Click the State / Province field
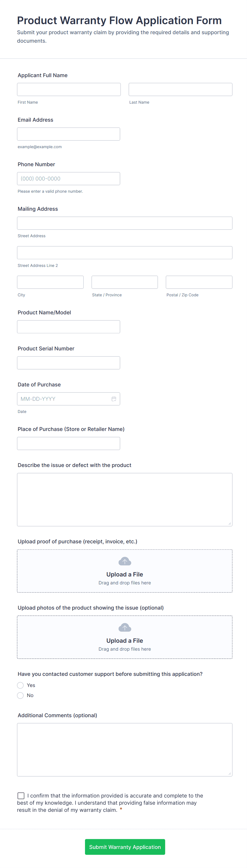247x868 pixels. [x=125, y=282]
